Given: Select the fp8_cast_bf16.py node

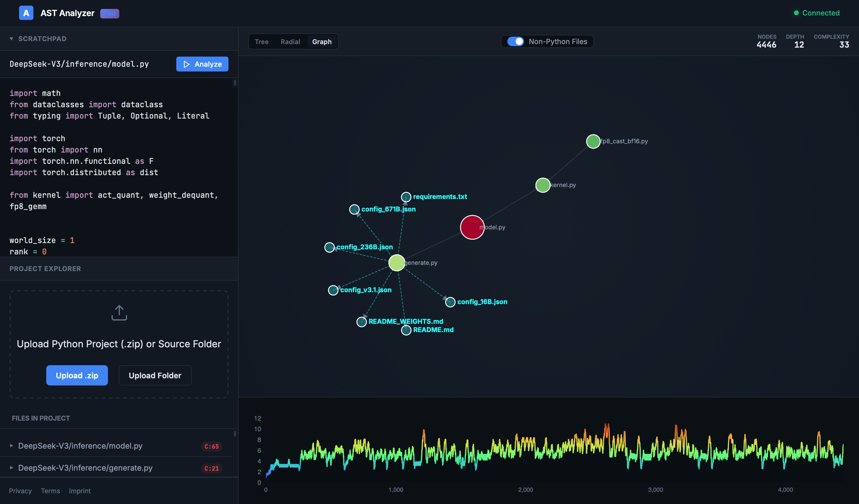Looking at the screenshot, I should tap(593, 141).
